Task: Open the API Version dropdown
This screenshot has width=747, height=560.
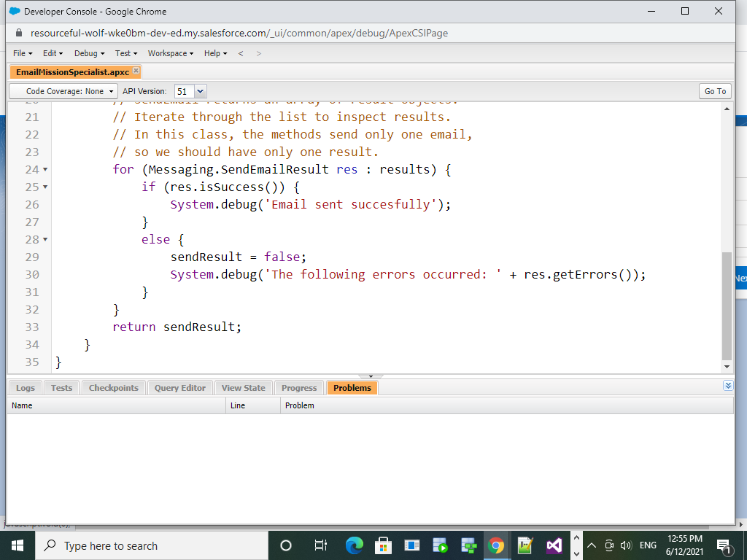Action: pos(200,90)
